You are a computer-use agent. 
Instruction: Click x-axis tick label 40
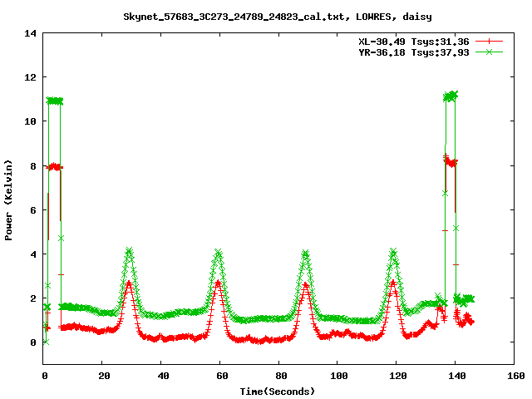pyautogui.click(x=163, y=376)
